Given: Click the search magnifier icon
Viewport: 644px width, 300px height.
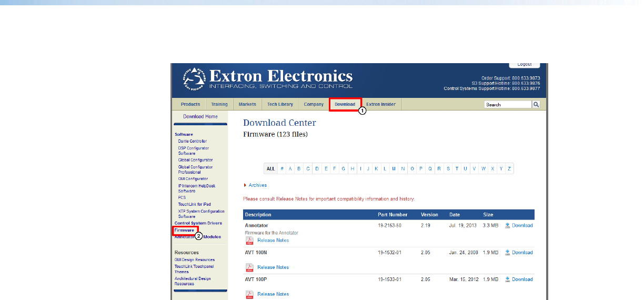Looking at the screenshot, I should pos(536,104).
